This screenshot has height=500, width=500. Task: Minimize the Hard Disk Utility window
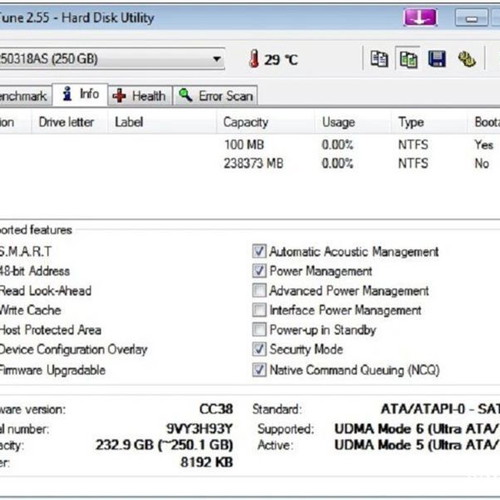471,17
